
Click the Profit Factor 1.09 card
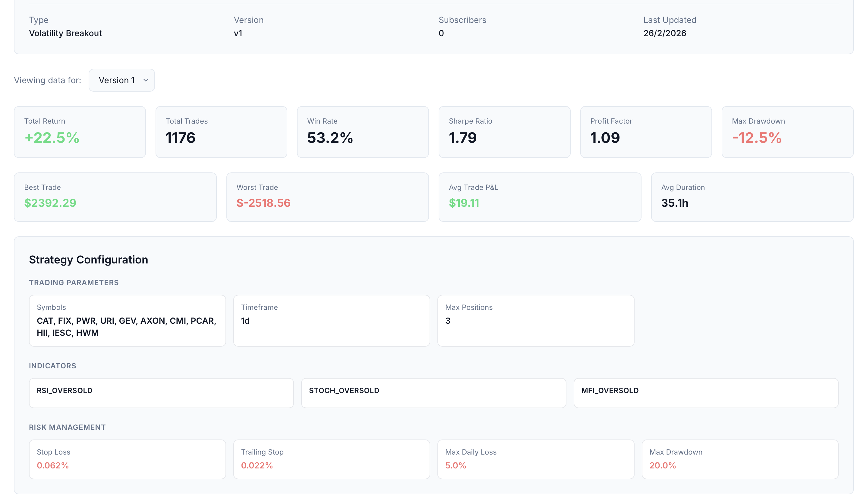point(646,132)
